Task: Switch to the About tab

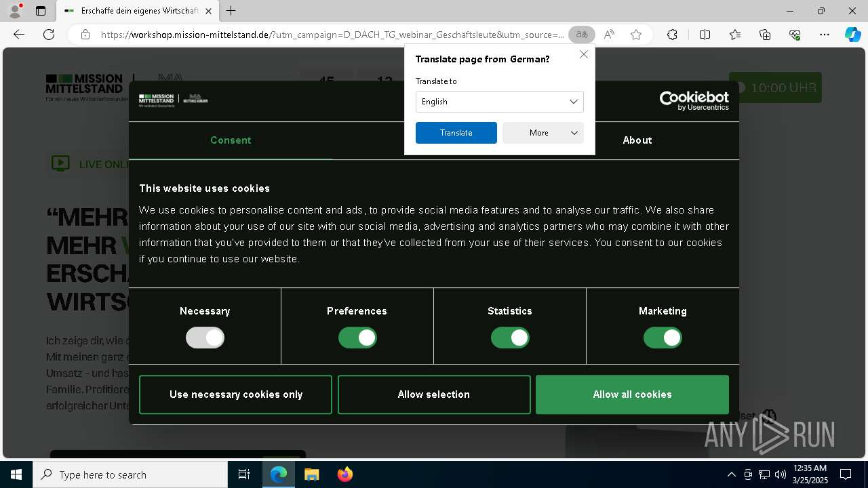Action: pyautogui.click(x=637, y=140)
